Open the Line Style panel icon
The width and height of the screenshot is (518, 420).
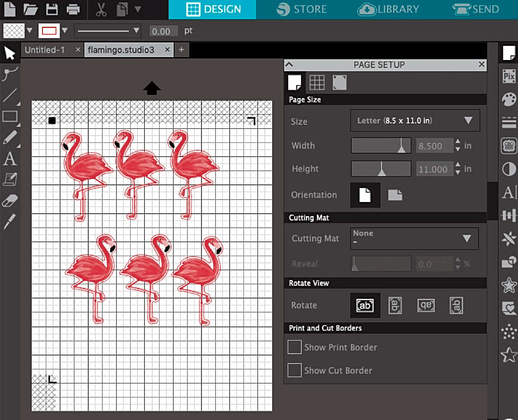(x=509, y=122)
